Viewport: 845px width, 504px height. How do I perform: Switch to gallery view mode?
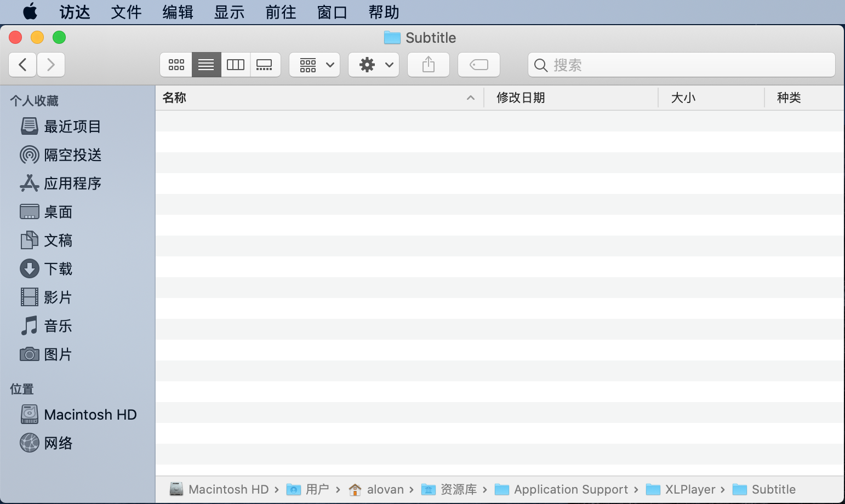click(x=265, y=65)
